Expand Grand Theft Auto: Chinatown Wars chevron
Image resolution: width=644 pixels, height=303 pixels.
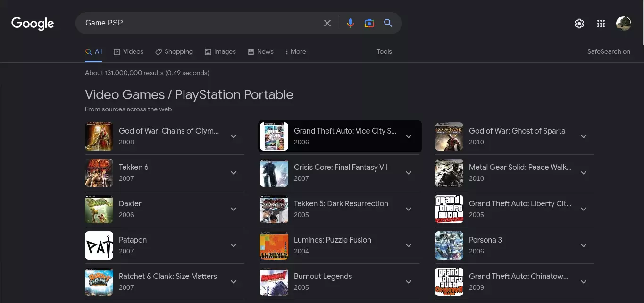click(584, 282)
